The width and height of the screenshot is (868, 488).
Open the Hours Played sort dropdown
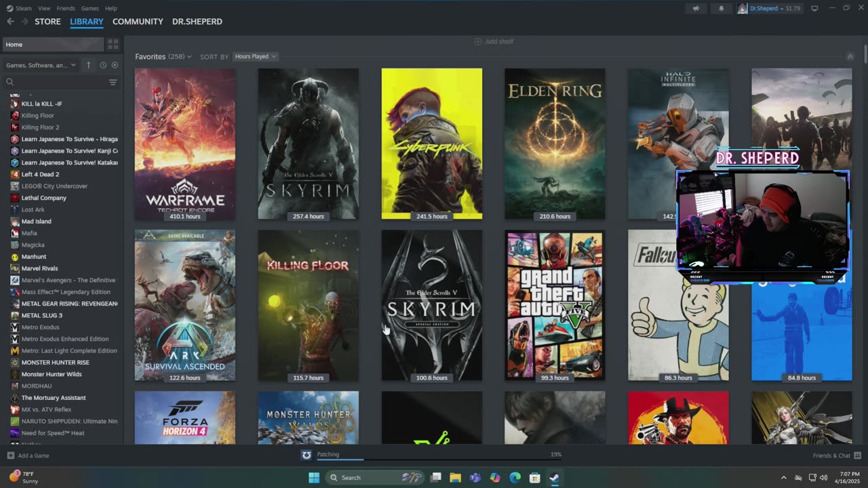tap(256, 56)
